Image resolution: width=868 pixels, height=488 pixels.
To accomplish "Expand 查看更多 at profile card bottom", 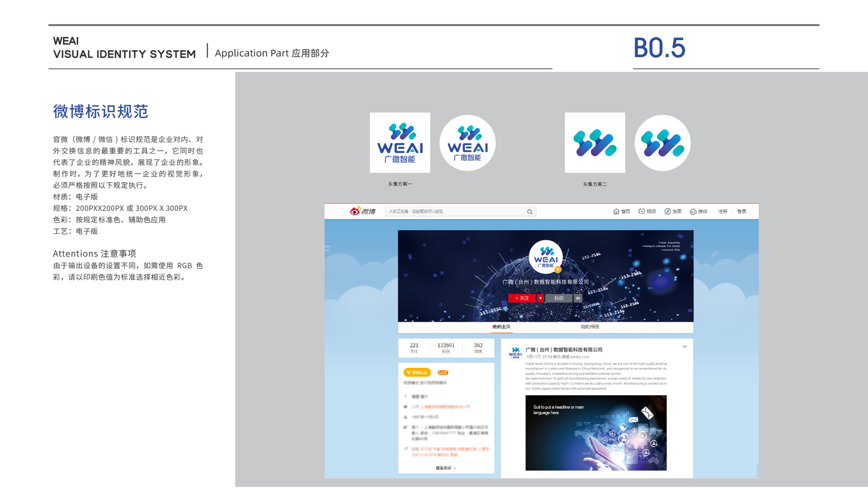I will (x=446, y=468).
